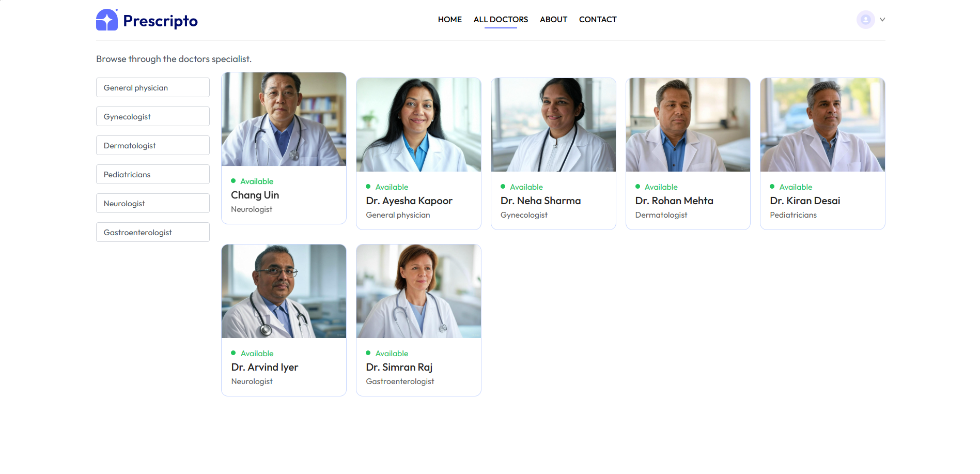Click Available status on Rohan Mehta card
The width and height of the screenshot is (980, 474).
coord(661,187)
